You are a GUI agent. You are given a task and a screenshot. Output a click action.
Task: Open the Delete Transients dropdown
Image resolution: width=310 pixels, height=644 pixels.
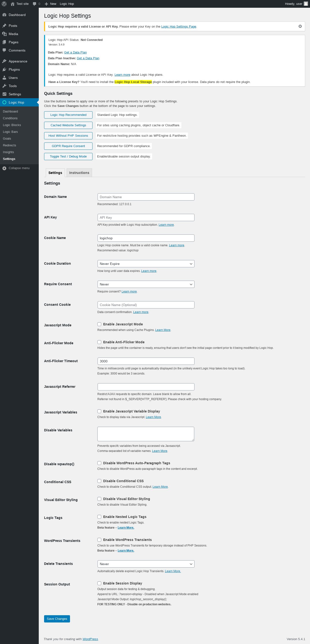(146, 564)
